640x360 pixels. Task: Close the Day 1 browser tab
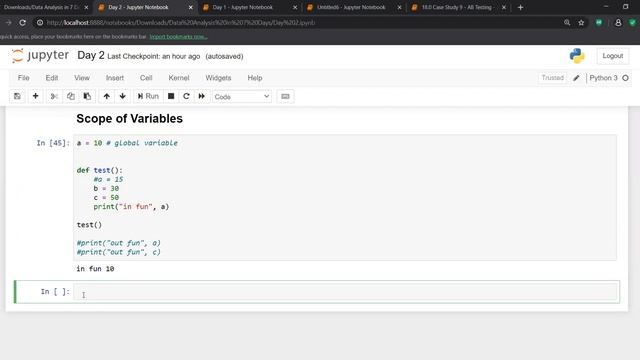[x=295, y=7]
